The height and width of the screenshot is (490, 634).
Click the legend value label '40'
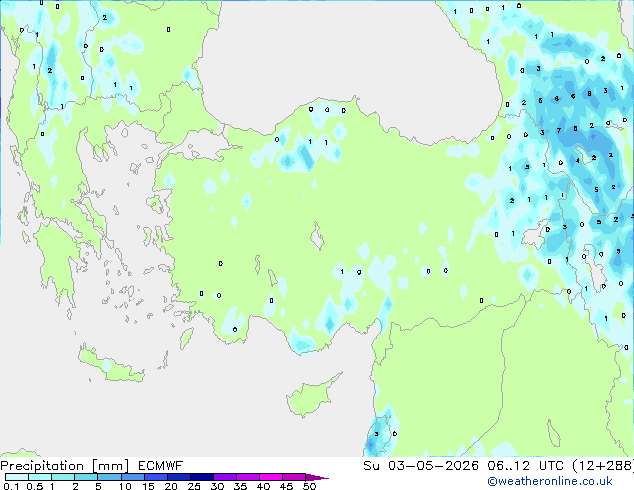pos(263,486)
